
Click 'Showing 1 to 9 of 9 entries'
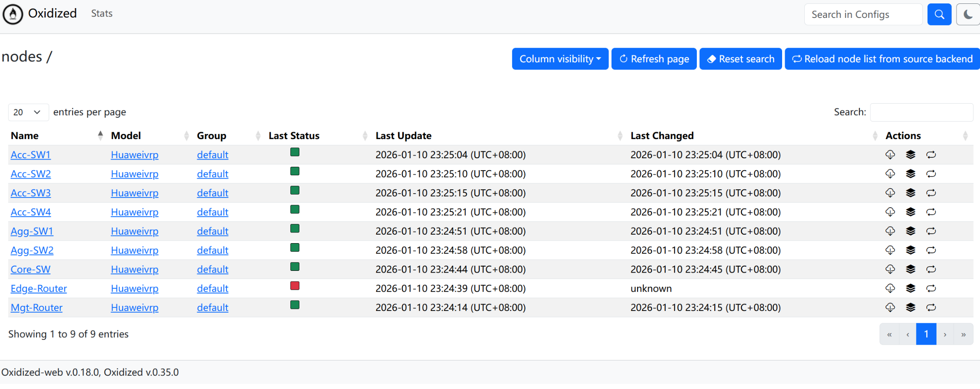[68, 334]
